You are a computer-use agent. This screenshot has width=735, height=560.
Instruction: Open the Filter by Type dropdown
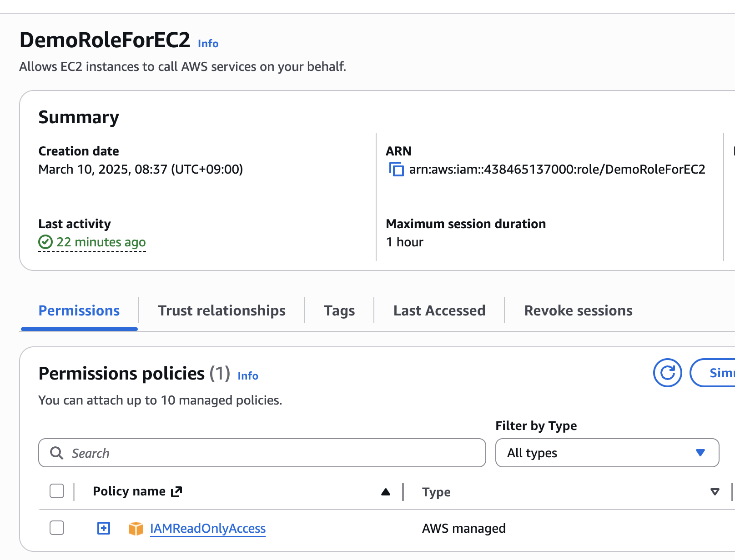pyautogui.click(x=607, y=453)
